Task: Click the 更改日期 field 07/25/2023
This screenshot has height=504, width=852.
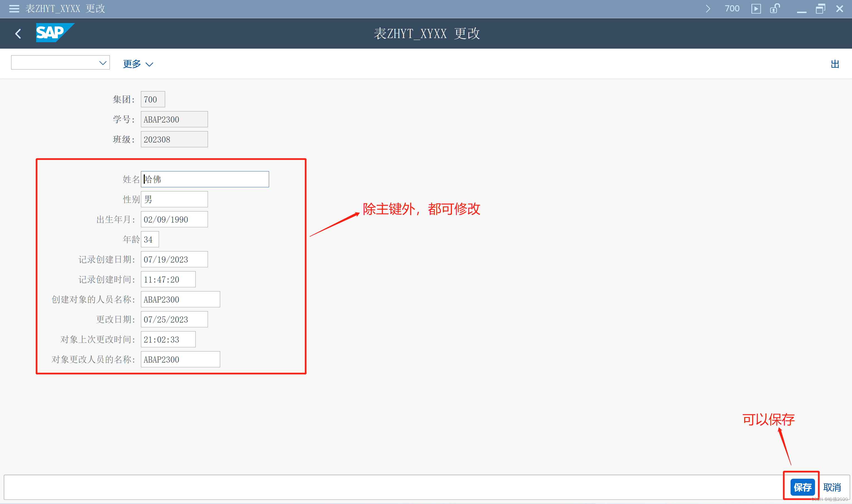Action: [x=174, y=320]
